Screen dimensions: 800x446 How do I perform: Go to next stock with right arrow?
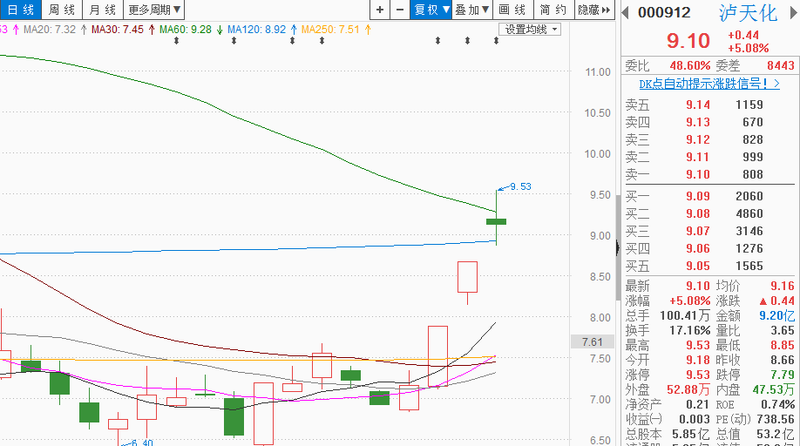pyautogui.click(x=790, y=12)
